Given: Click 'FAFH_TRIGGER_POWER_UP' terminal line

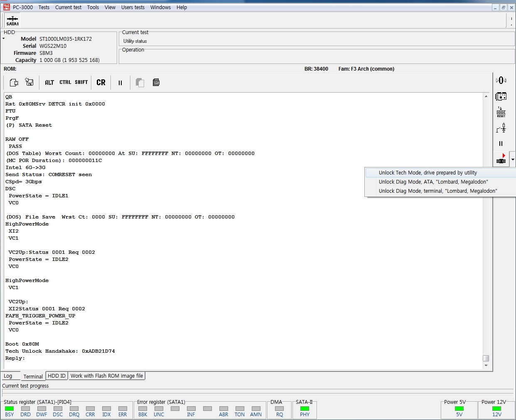Looking at the screenshot, I should (40, 316).
